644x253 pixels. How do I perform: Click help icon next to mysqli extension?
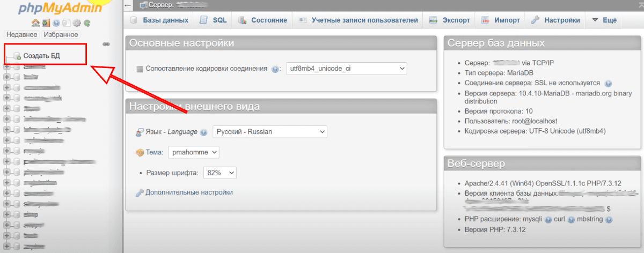[547, 219]
